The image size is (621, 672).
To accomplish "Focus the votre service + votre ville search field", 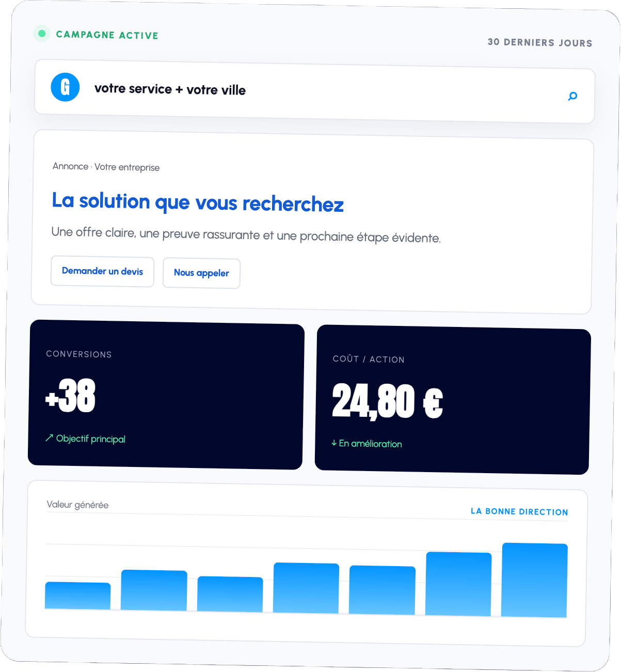I will [314, 93].
